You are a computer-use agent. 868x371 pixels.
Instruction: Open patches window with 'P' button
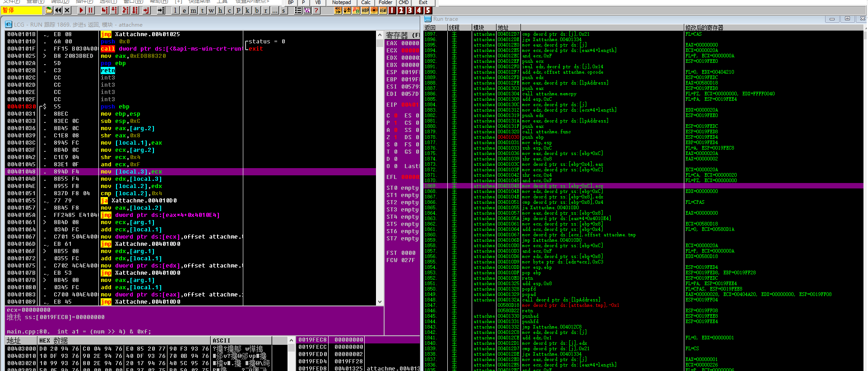pyautogui.click(x=239, y=10)
